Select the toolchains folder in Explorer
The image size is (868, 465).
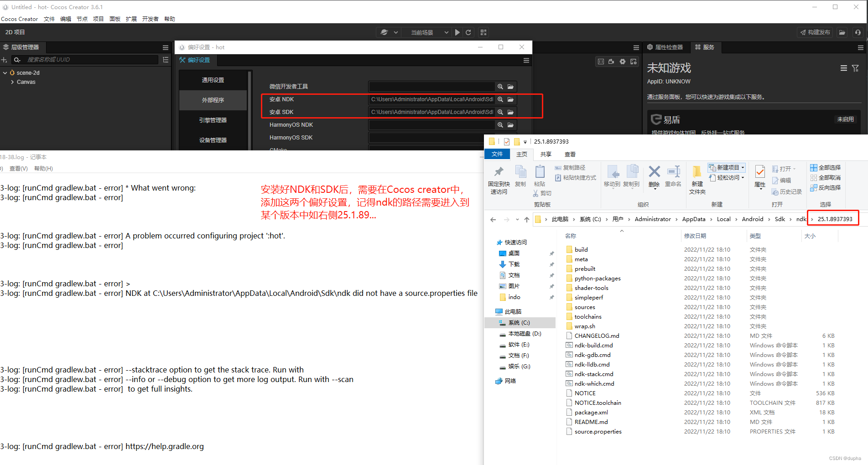588,317
